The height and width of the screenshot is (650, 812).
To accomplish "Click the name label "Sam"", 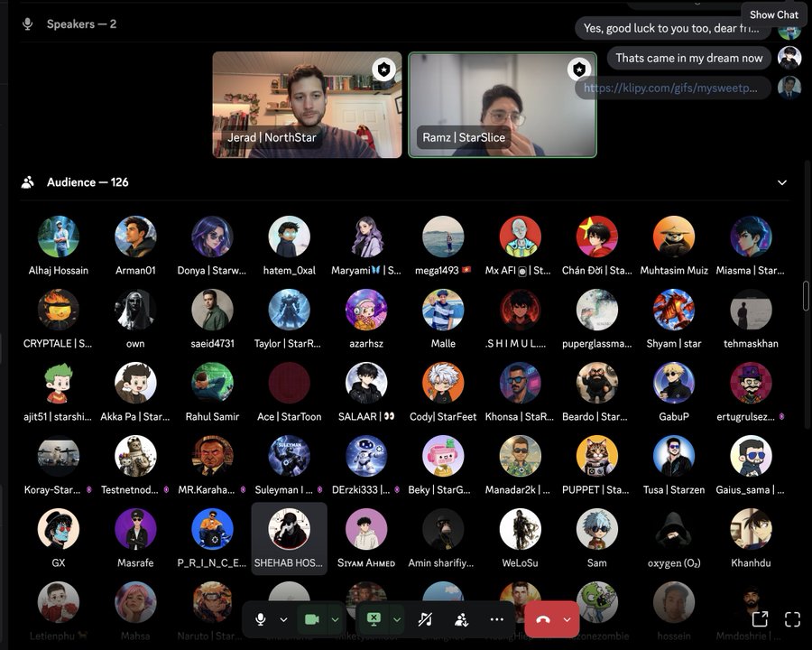I will coord(597,563).
